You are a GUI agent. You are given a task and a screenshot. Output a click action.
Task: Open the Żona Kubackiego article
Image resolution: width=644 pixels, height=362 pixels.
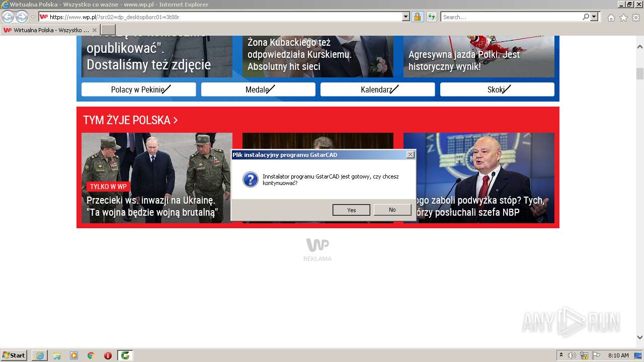click(318, 56)
